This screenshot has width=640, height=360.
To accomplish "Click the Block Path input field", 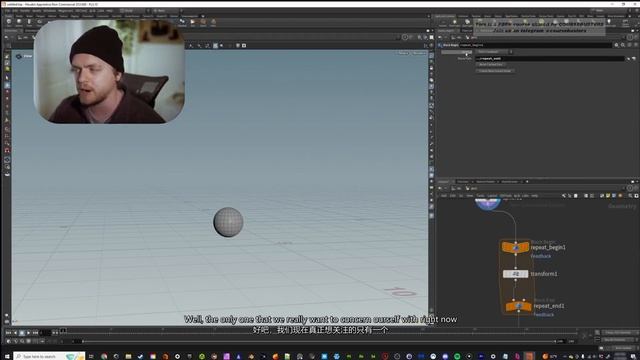I will (x=550, y=59).
